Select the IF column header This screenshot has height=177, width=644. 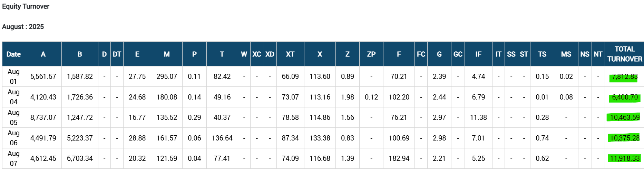pyautogui.click(x=478, y=54)
